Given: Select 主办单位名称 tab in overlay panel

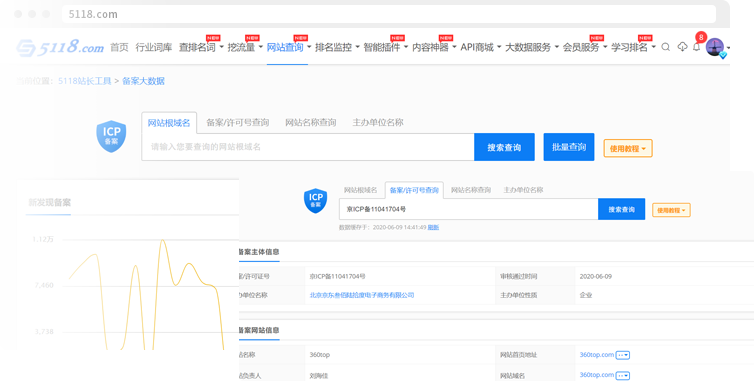Looking at the screenshot, I should pyautogui.click(x=523, y=190).
